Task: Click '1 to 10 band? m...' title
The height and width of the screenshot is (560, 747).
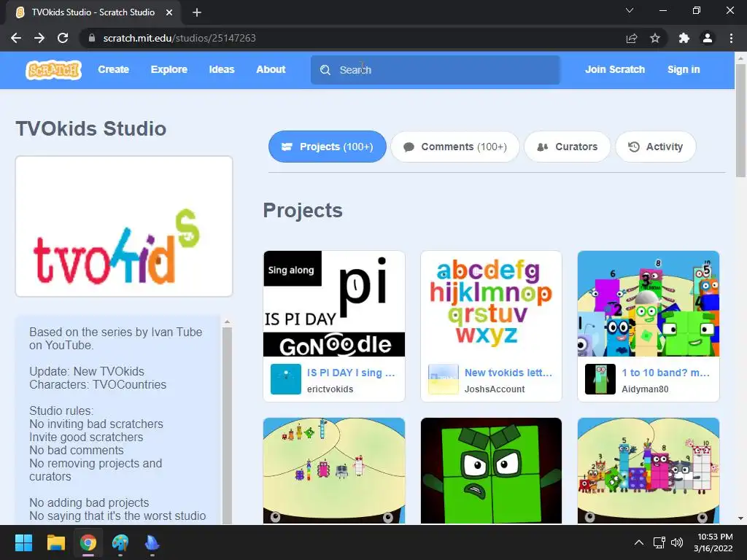Action: pyautogui.click(x=665, y=373)
